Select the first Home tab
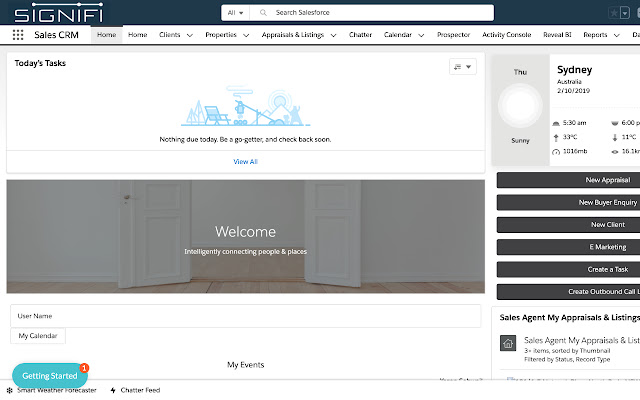The height and width of the screenshot is (400, 640). pos(107,35)
